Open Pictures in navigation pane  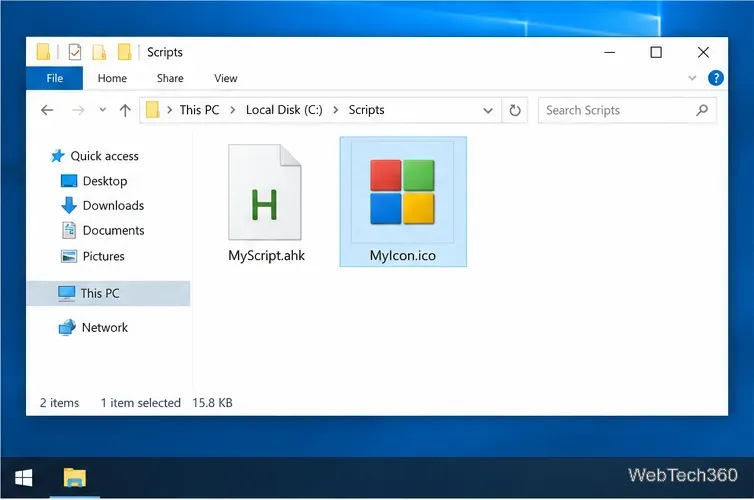93,256
